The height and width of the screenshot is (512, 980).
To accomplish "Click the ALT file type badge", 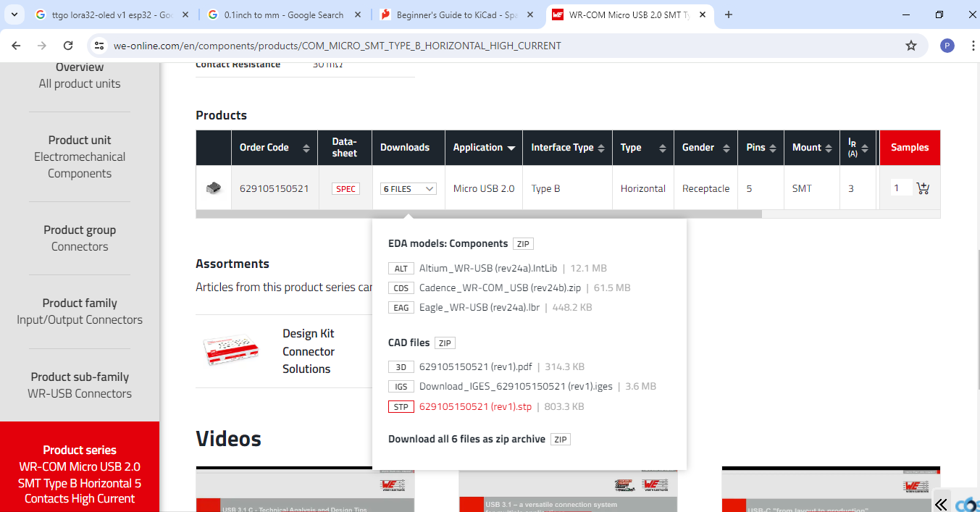I will pyautogui.click(x=401, y=269).
